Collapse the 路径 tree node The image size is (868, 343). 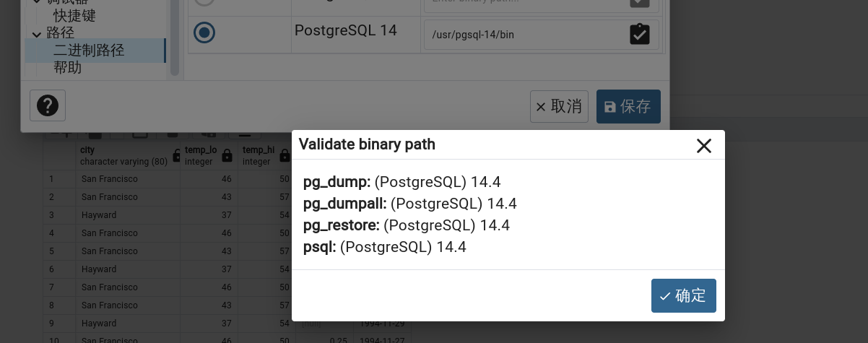[37, 34]
